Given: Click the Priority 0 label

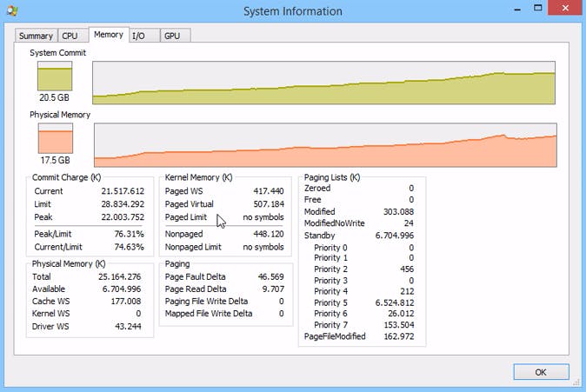Looking at the screenshot, I should 330,248.
